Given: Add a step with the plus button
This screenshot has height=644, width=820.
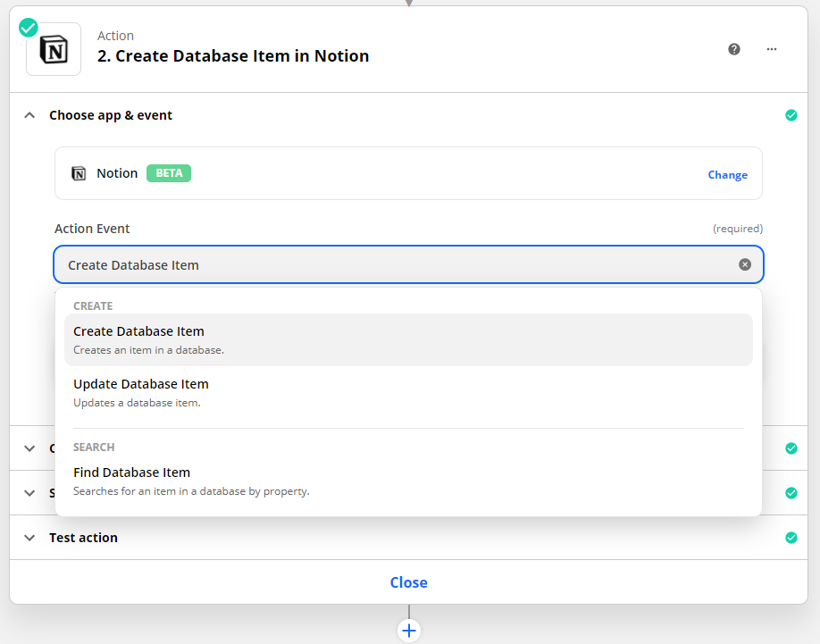Looking at the screenshot, I should tap(409, 631).
